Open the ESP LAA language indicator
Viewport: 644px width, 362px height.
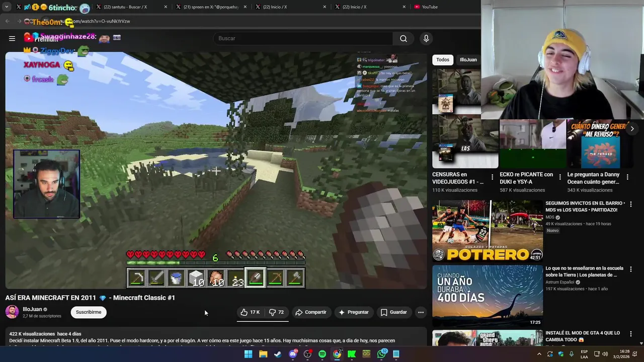584,354
